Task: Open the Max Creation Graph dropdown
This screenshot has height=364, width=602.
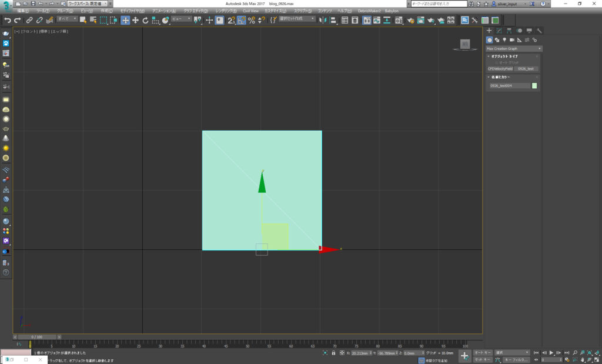Action: pos(513,48)
